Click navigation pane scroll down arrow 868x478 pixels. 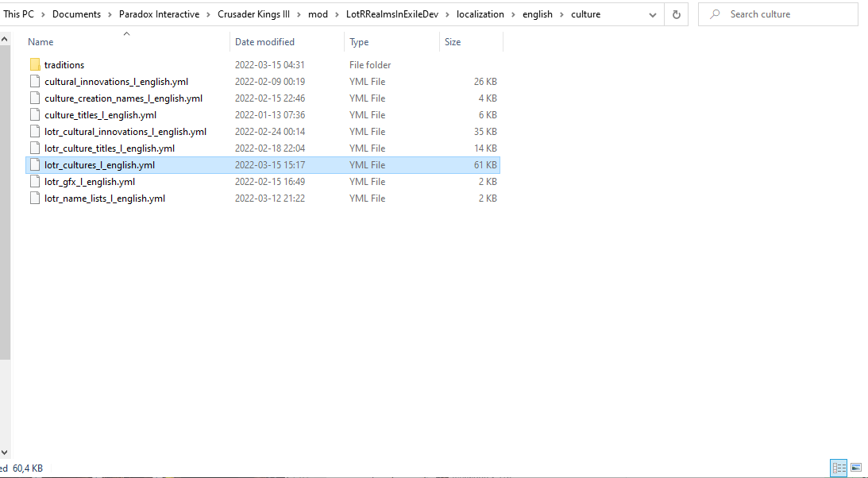click(x=5, y=453)
